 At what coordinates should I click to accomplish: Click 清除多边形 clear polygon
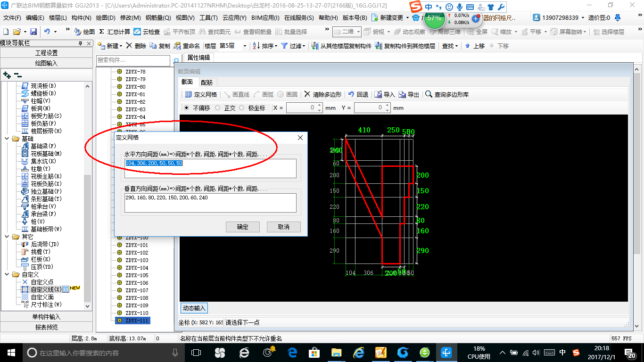pos(322,94)
